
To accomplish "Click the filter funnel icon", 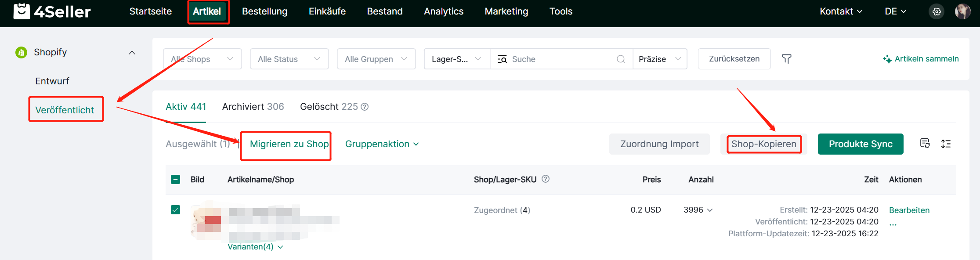I will coord(786,59).
